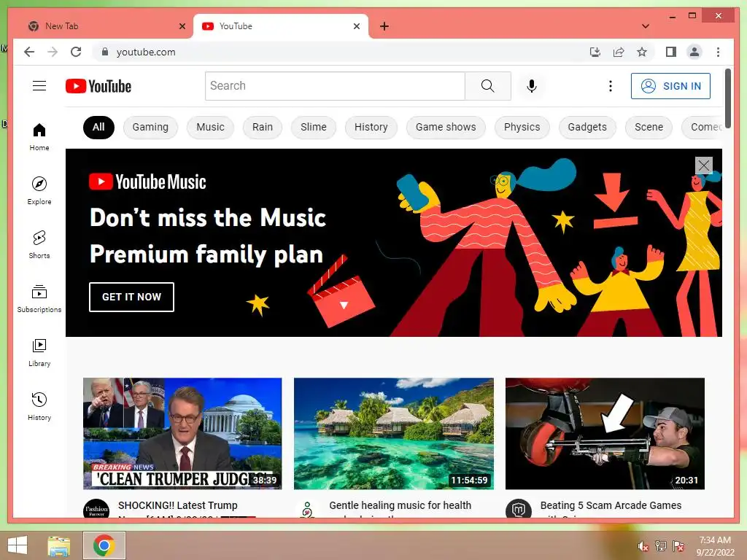This screenshot has height=560, width=747.
Task: Select the All filter chip
Action: (x=98, y=127)
